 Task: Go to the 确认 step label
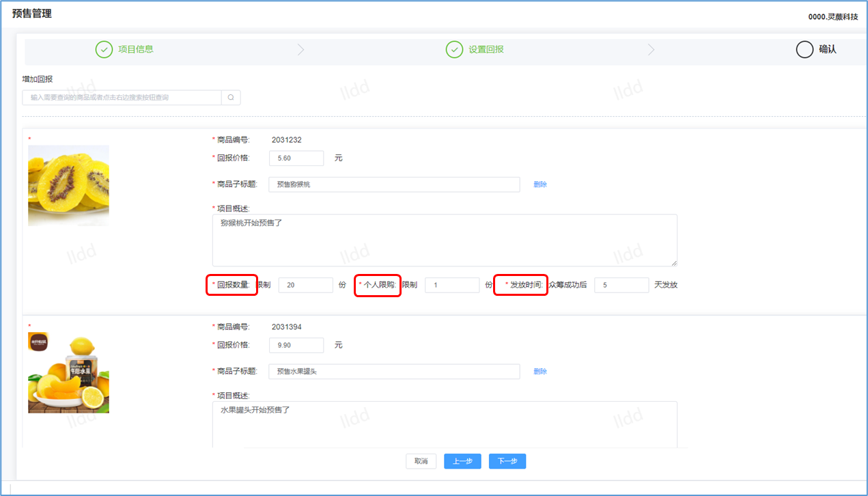[x=828, y=49]
